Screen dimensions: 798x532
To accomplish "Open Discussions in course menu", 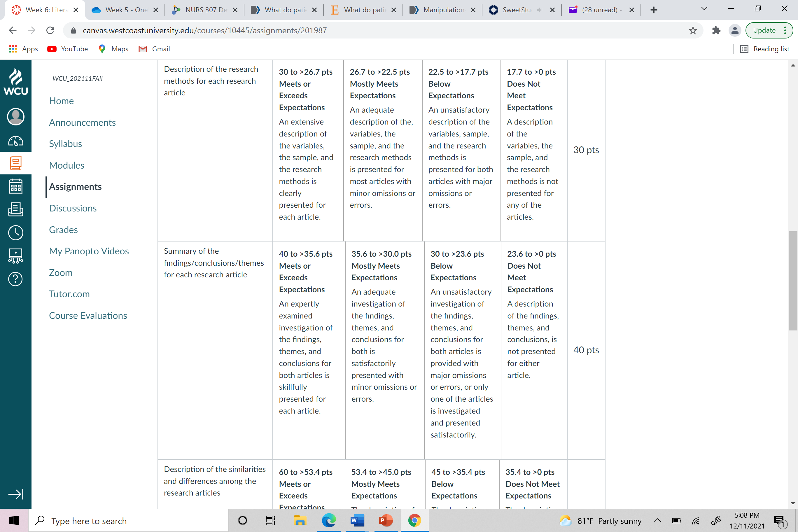I will pyautogui.click(x=73, y=208).
